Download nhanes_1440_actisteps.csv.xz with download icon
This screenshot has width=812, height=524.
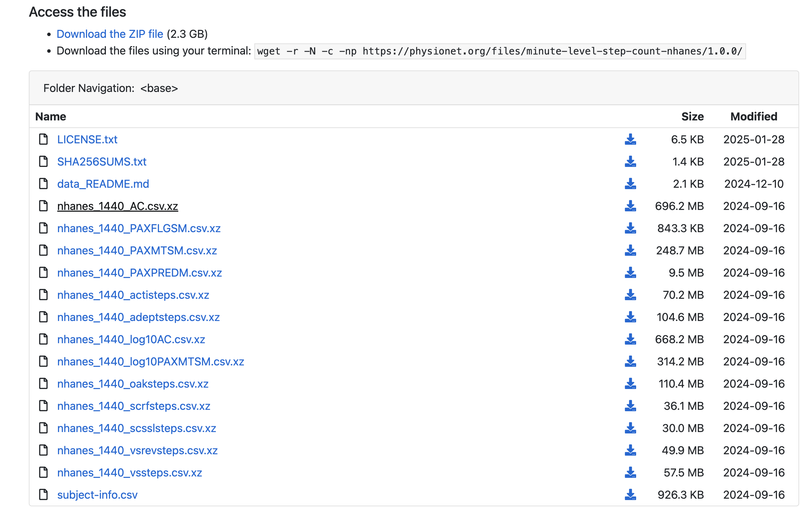(x=630, y=295)
